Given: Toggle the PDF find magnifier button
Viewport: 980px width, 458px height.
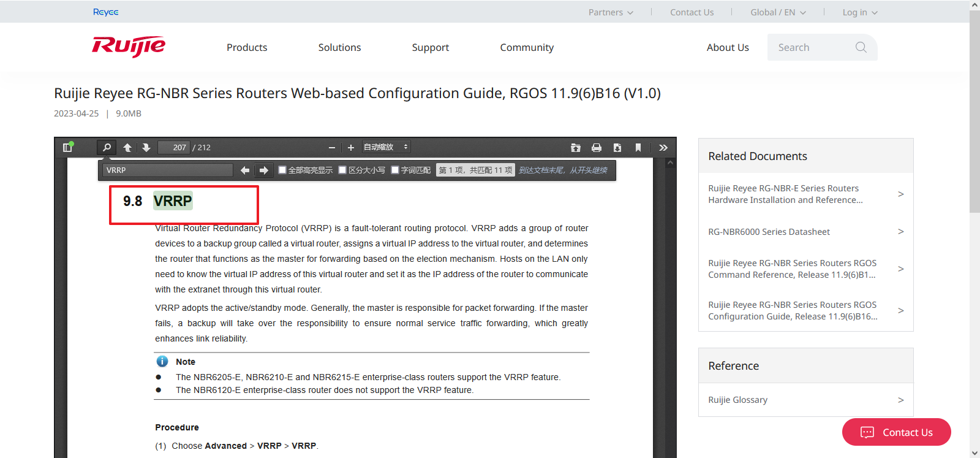Looking at the screenshot, I should click(107, 147).
